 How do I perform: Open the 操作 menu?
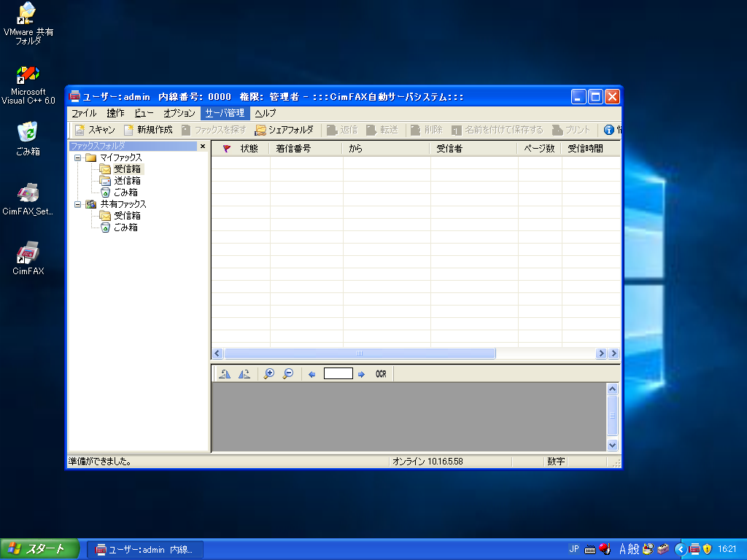pyautogui.click(x=115, y=113)
